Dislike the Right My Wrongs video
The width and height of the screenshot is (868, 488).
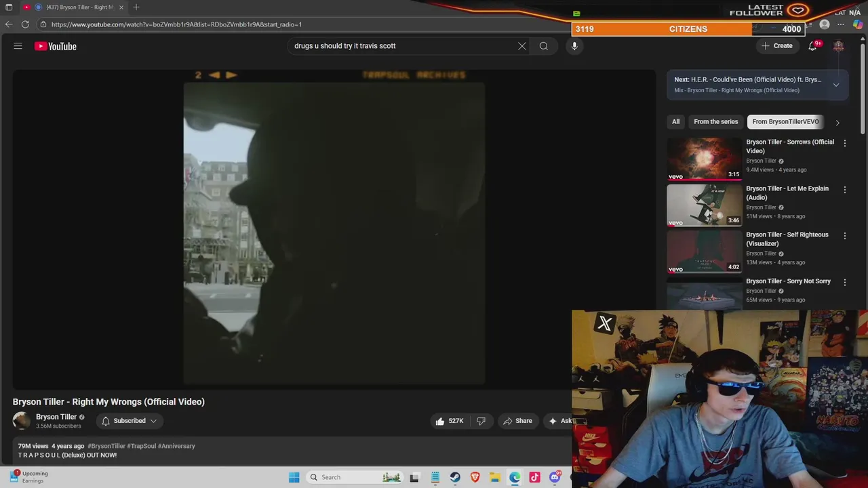click(x=481, y=421)
